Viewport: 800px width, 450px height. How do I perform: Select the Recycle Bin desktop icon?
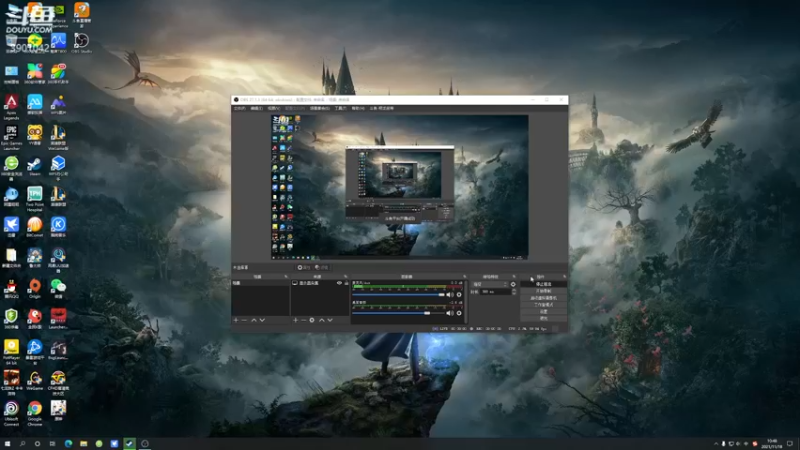pos(11,43)
